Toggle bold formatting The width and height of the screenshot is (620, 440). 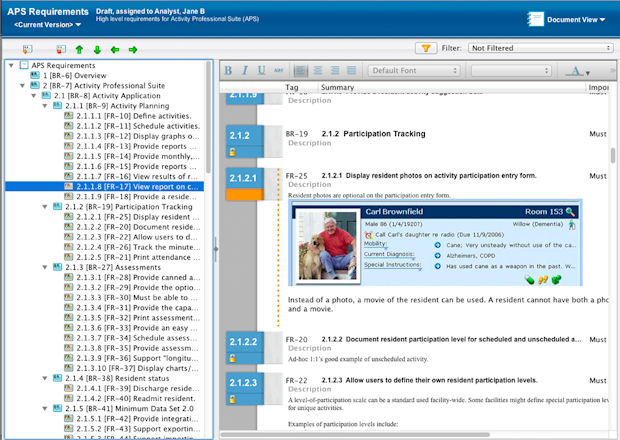coord(228,70)
